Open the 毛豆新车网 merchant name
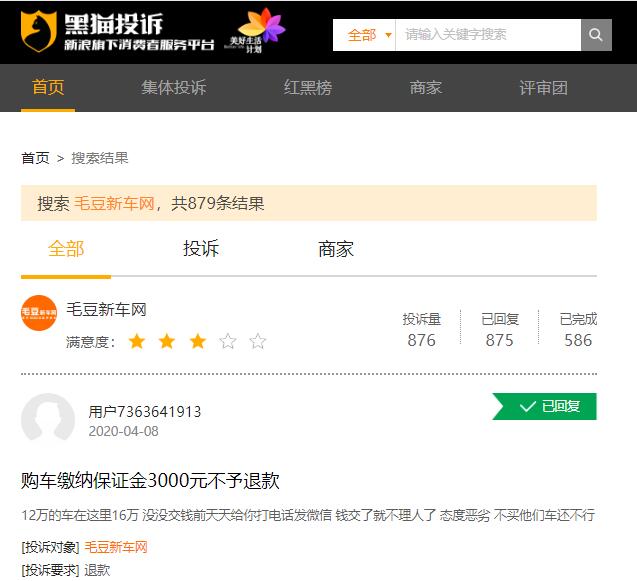This screenshot has width=637, height=581. 106,310
